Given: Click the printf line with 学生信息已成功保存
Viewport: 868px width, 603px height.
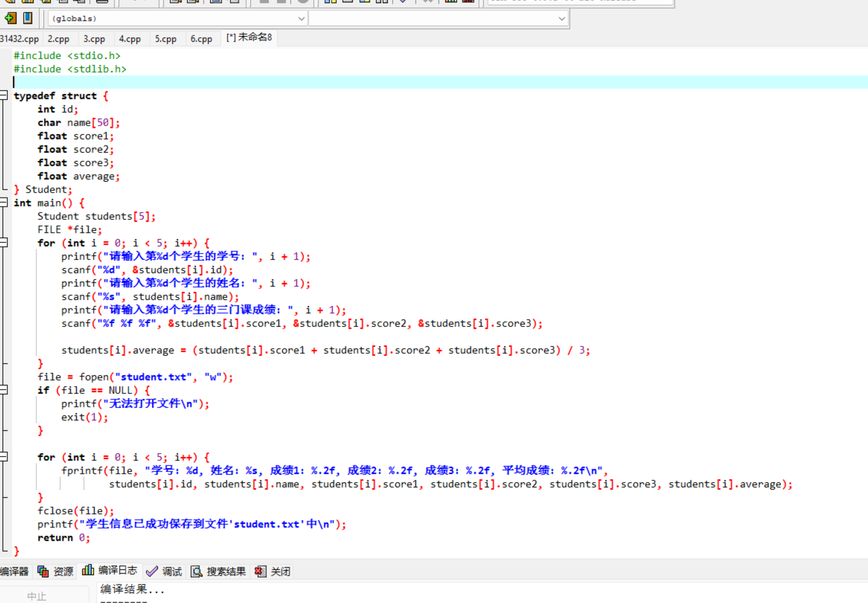Looking at the screenshot, I should 191,524.
